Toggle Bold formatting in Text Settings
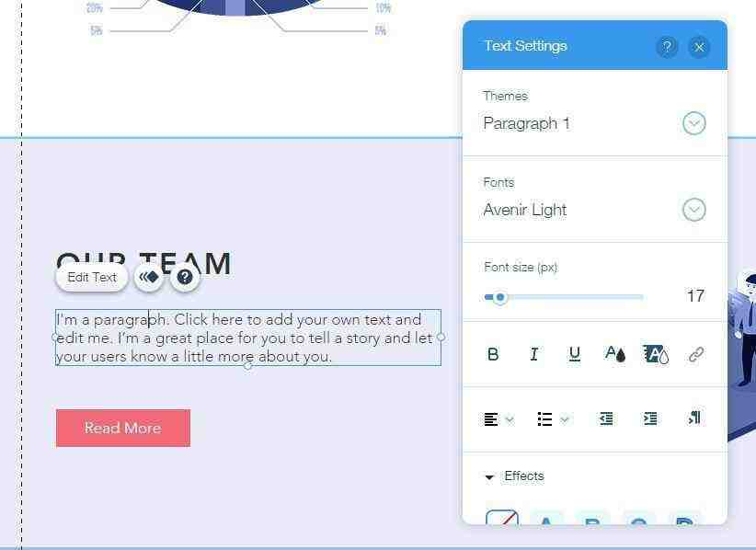 493,354
